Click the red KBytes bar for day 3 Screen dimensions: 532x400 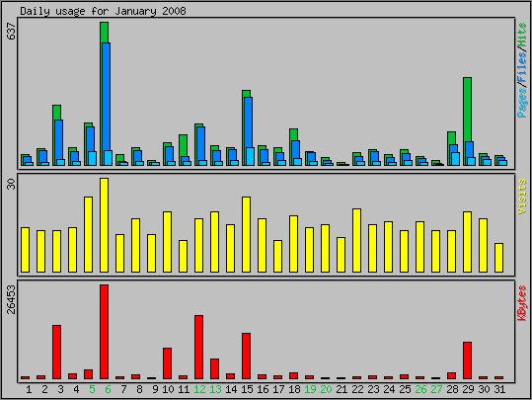point(56,353)
